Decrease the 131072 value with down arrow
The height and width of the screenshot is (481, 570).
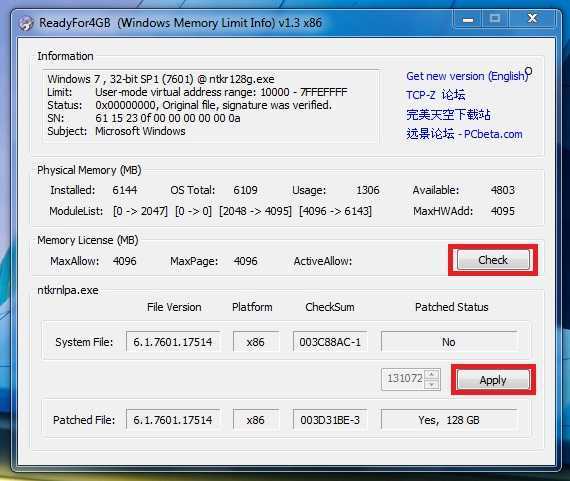(x=432, y=384)
